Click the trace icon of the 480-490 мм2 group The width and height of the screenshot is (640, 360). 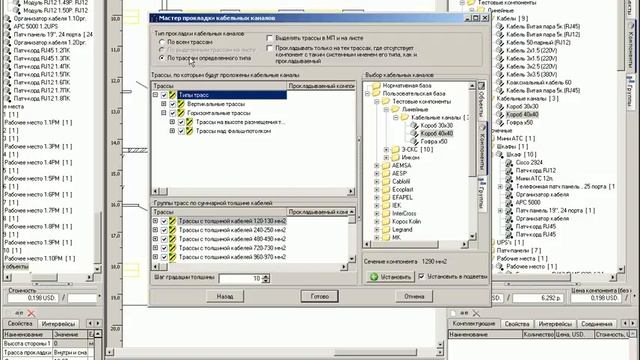[x=172, y=239]
